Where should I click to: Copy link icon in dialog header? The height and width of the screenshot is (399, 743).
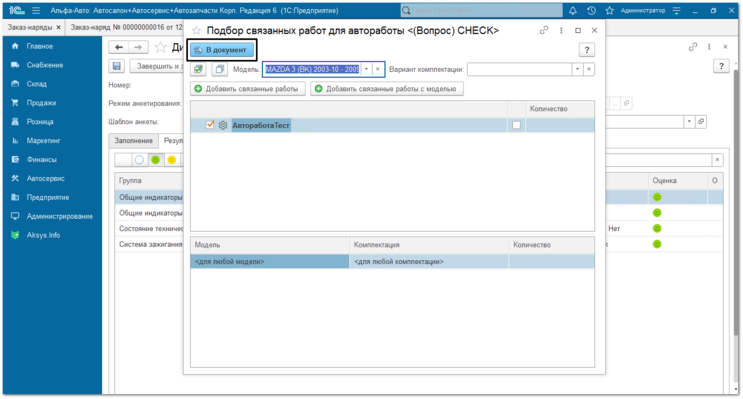[544, 30]
